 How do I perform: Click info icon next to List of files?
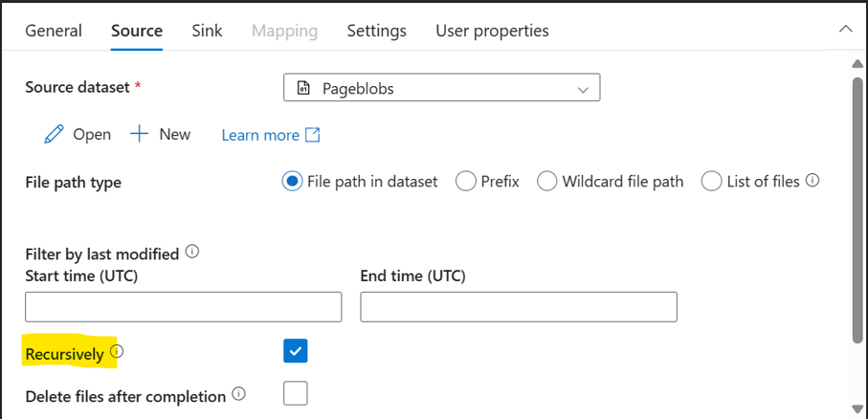[x=812, y=180]
